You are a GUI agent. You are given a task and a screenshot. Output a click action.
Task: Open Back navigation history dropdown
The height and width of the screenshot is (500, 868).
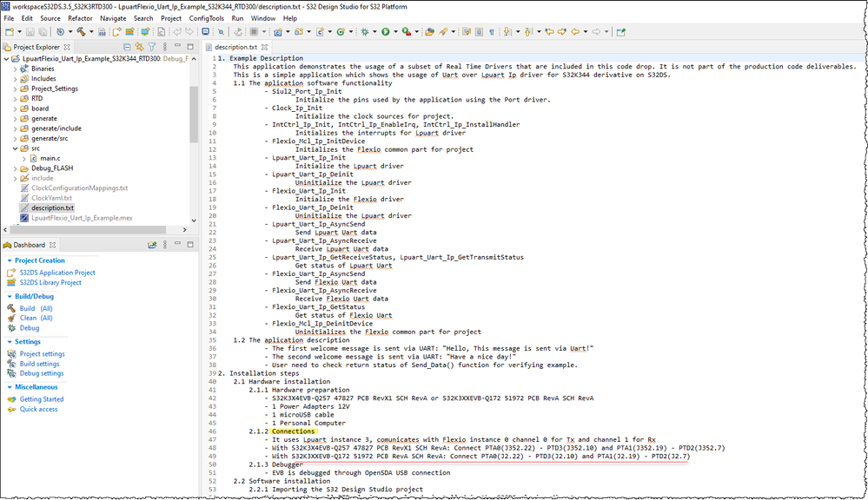coord(586,32)
